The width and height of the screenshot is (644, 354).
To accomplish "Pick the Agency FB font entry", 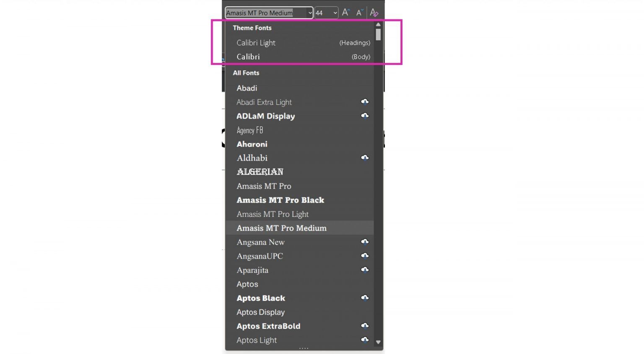I will click(249, 130).
